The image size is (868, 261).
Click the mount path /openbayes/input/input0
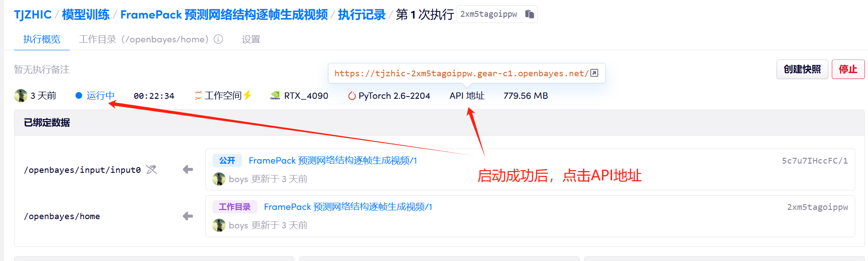pyautogui.click(x=83, y=170)
